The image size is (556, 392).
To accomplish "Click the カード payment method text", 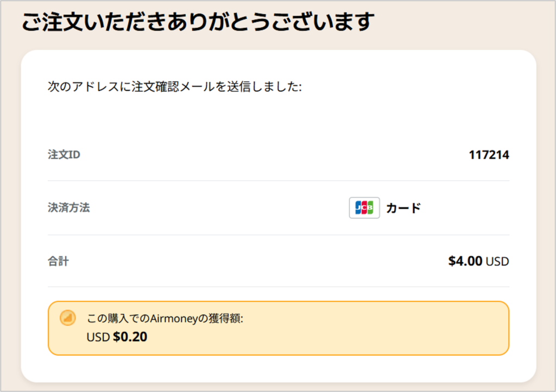I will (x=403, y=208).
